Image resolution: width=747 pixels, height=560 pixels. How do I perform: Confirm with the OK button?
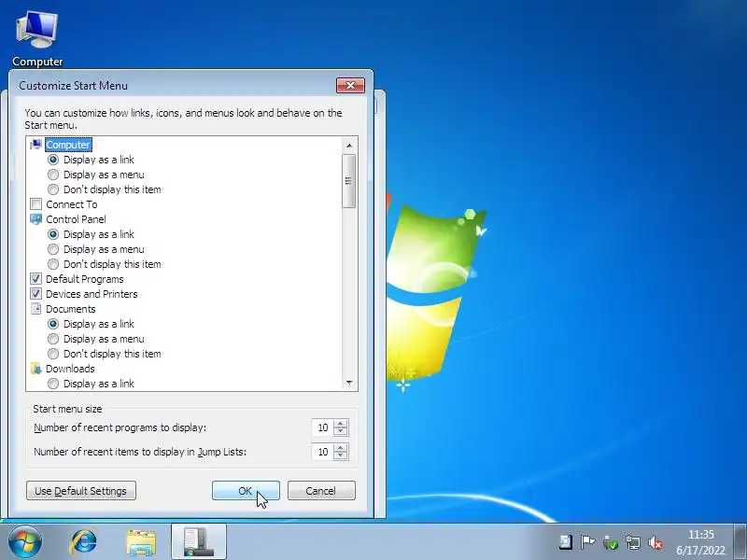246,491
